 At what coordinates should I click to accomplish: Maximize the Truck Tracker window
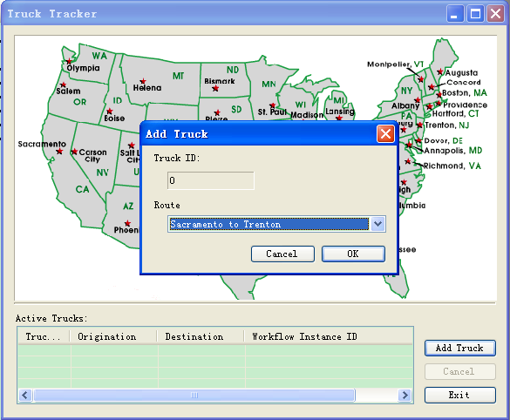click(x=475, y=14)
